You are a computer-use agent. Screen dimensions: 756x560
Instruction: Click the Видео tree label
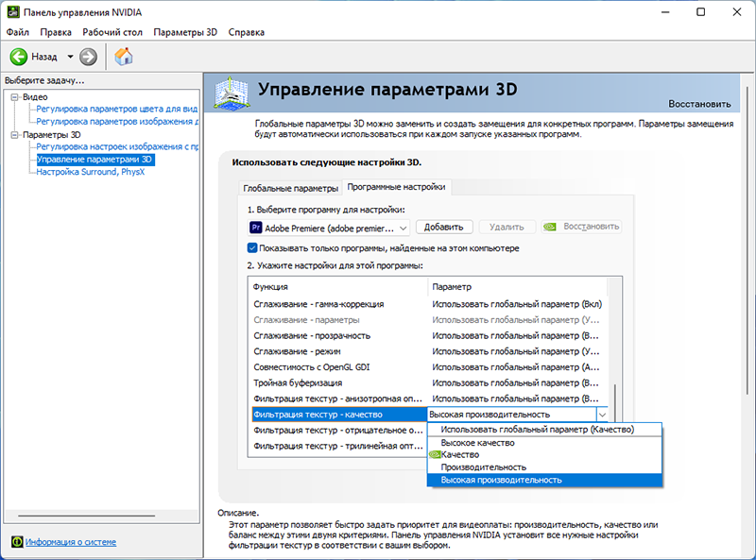[x=35, y=97]
